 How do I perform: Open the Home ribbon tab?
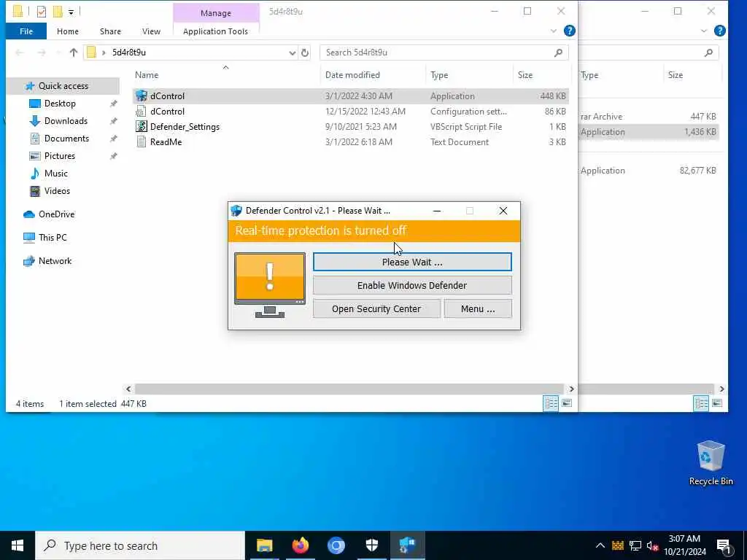click(x=68, y=31)
